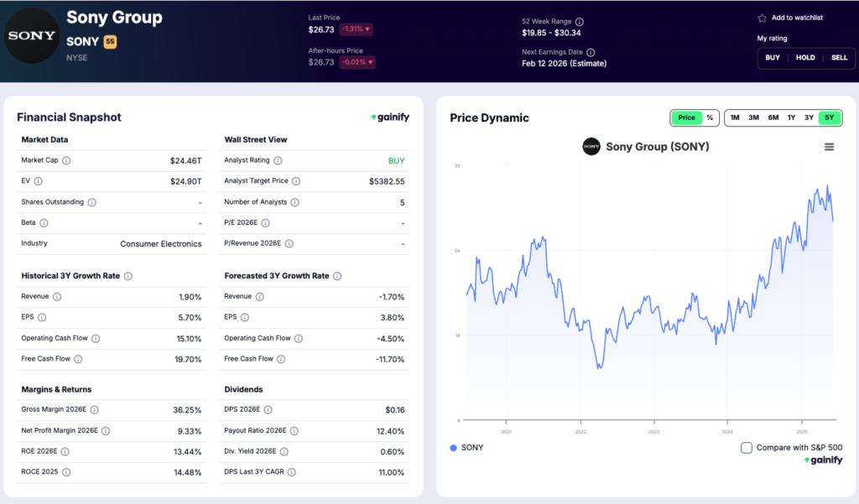The height and width of the screenshot is (504, 859).
Task: Click the Sony logo in the header
Action: (31, 37)
